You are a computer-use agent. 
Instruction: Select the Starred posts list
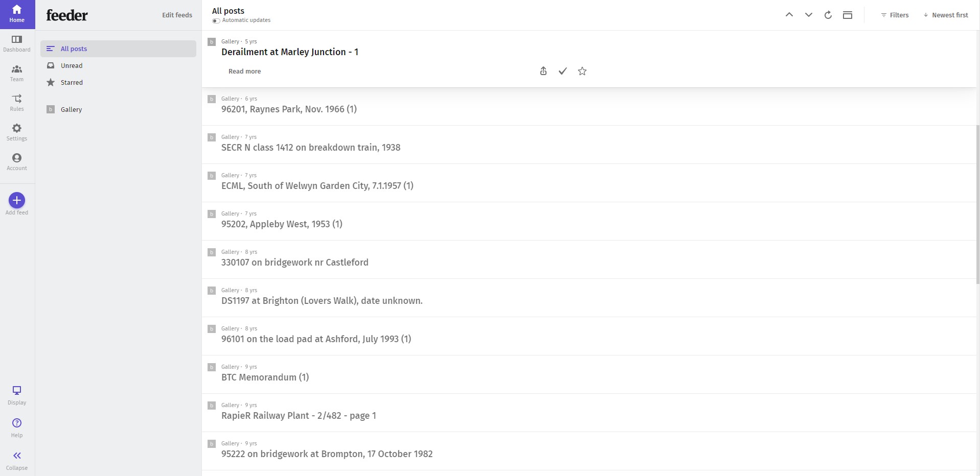72,82
